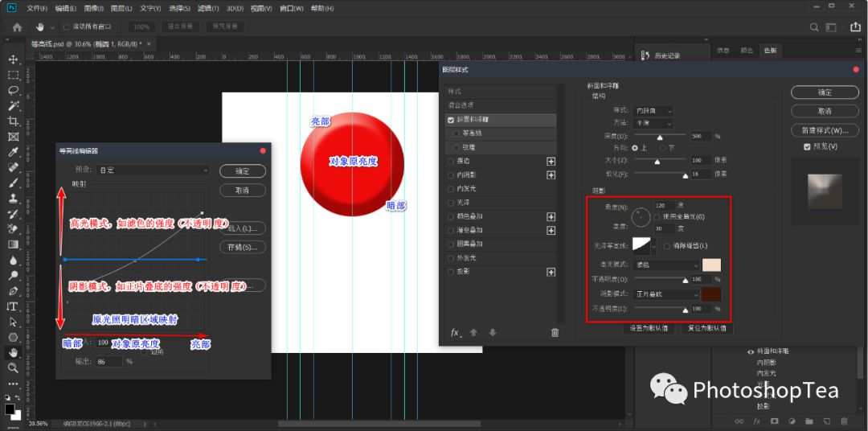The image size is (868, 431).
Task: Select the Eraser tool
Action: pyautogui.click(x=14, y=229)
